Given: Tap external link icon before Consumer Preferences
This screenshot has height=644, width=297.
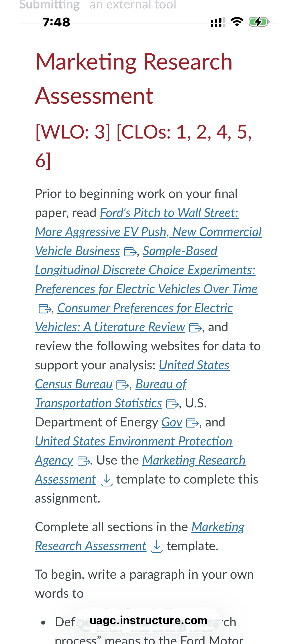Looking at the screenshot, I should point(45,309).
